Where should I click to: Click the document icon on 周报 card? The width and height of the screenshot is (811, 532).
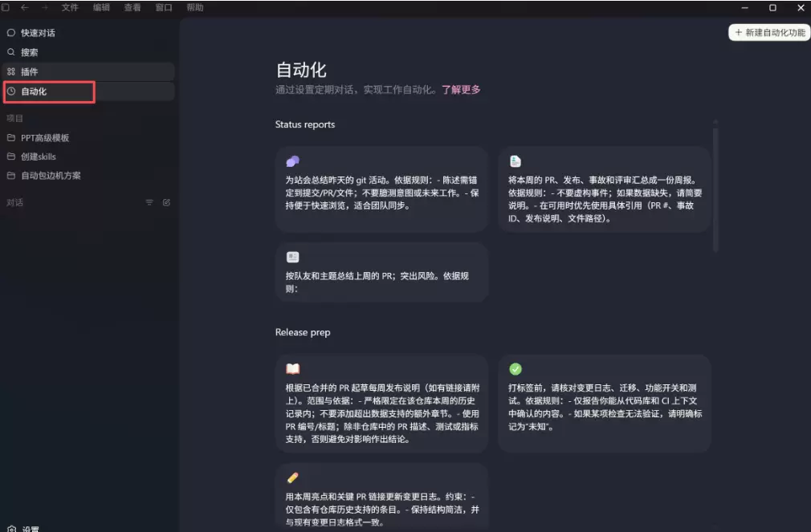tap(516, 161)
